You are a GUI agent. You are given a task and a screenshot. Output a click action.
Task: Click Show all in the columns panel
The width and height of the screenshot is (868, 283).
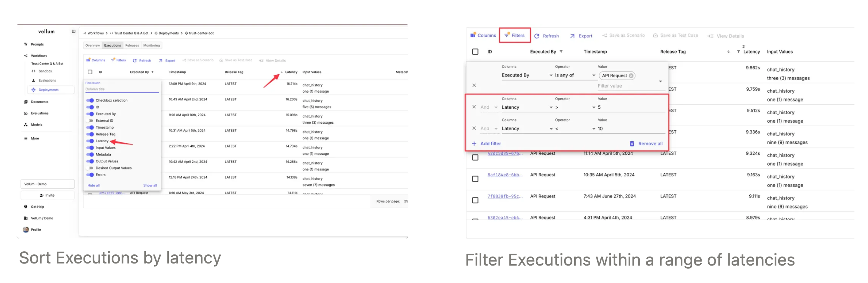(150, 185)
